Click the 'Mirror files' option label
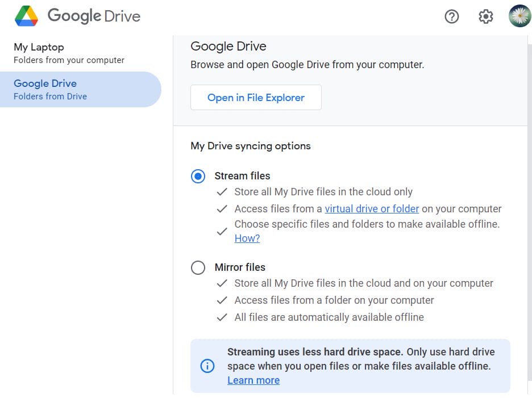 coord(240,267)
